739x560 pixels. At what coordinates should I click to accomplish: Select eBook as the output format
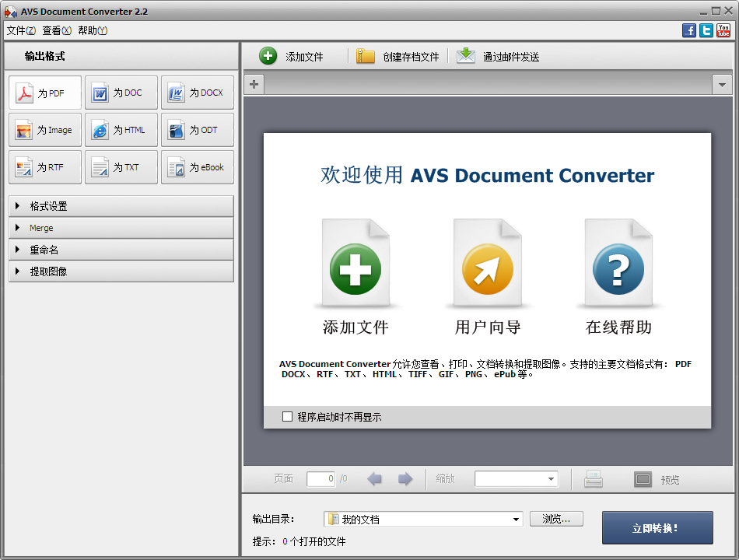pos(198,167)
